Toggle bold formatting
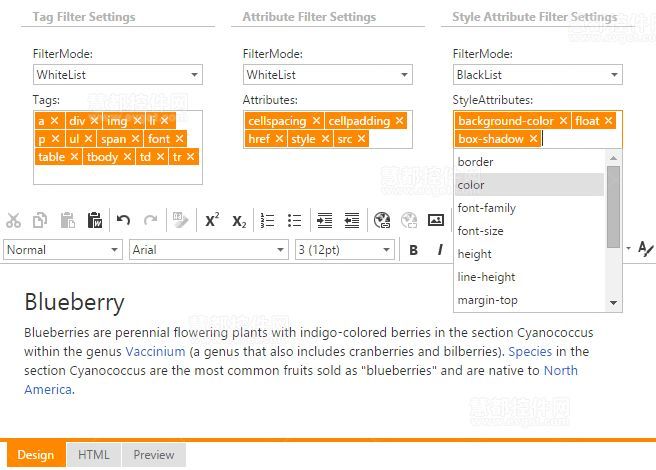The image size is (656, 470). [413, 250]
